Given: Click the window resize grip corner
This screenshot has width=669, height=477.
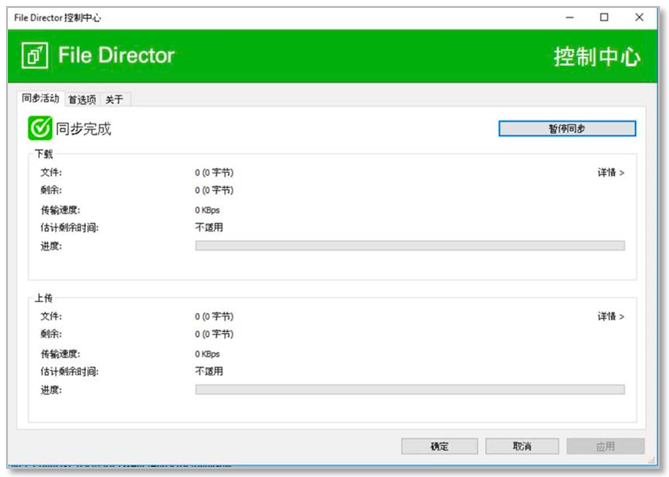Looking at the screenshot, I should (x=652, y=460).
